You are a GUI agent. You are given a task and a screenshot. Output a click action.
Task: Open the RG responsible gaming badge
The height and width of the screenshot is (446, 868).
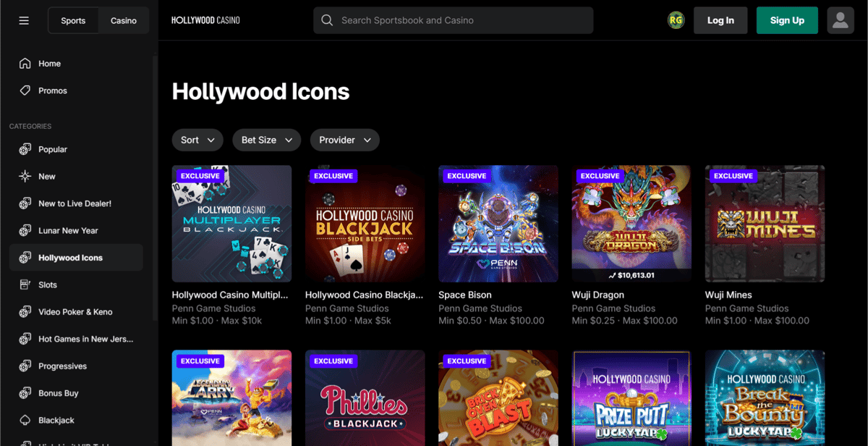tap(676, 20)
